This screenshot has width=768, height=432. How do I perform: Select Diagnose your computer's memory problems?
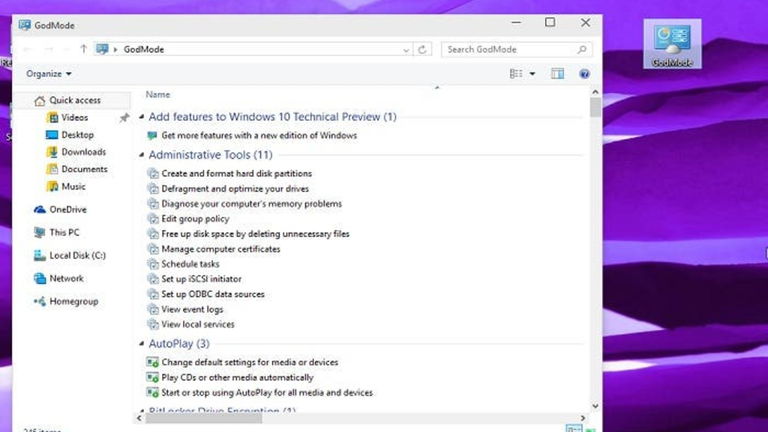[244, 204]
